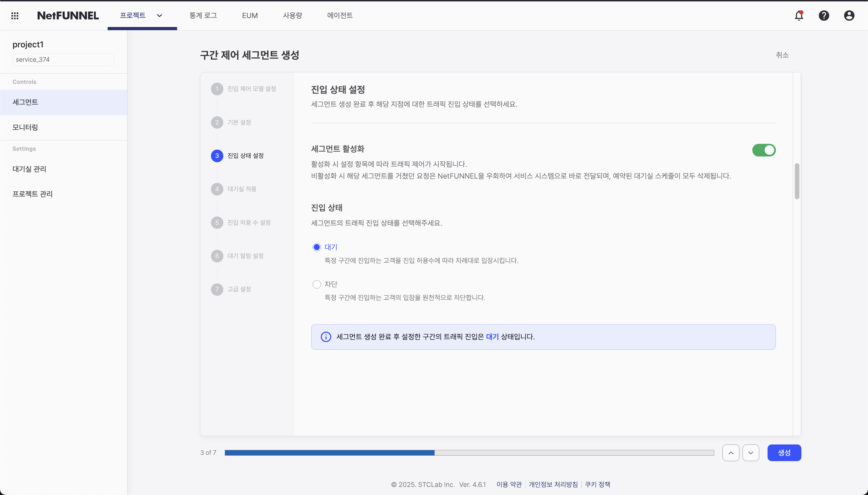Click the NetFUNNEL logo
Screen dimensions: 868x495
(68, 15)
